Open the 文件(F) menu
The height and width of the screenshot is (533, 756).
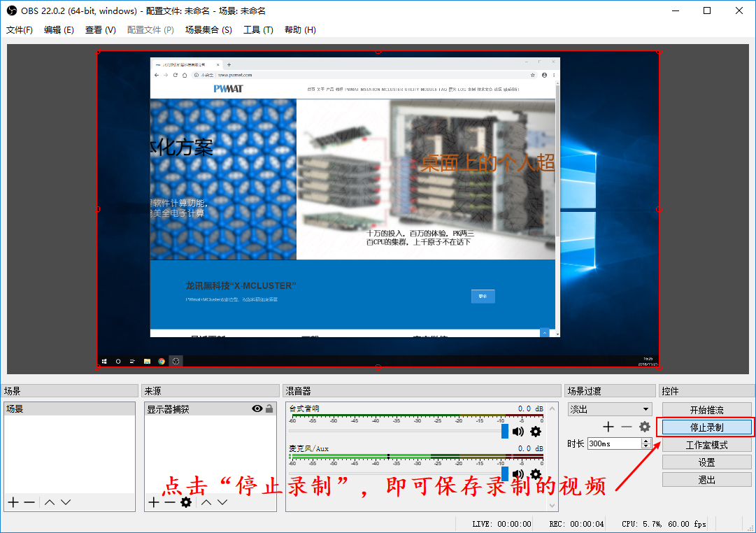tap(20, 30)
